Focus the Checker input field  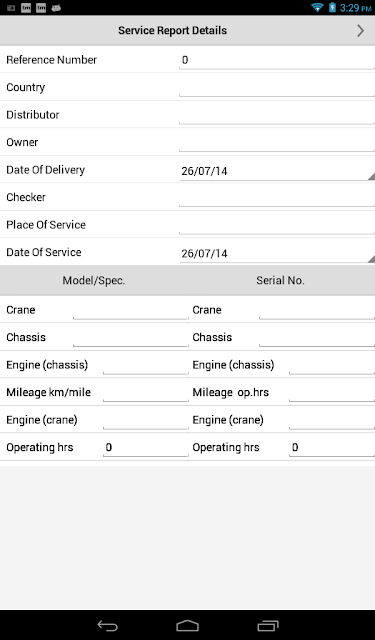(x=277, y=197)
